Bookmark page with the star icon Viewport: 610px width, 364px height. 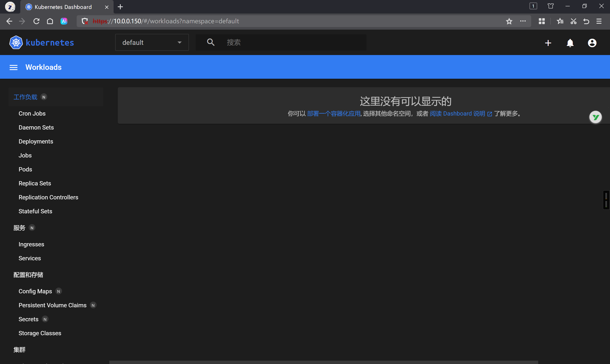tap(509, 21)
